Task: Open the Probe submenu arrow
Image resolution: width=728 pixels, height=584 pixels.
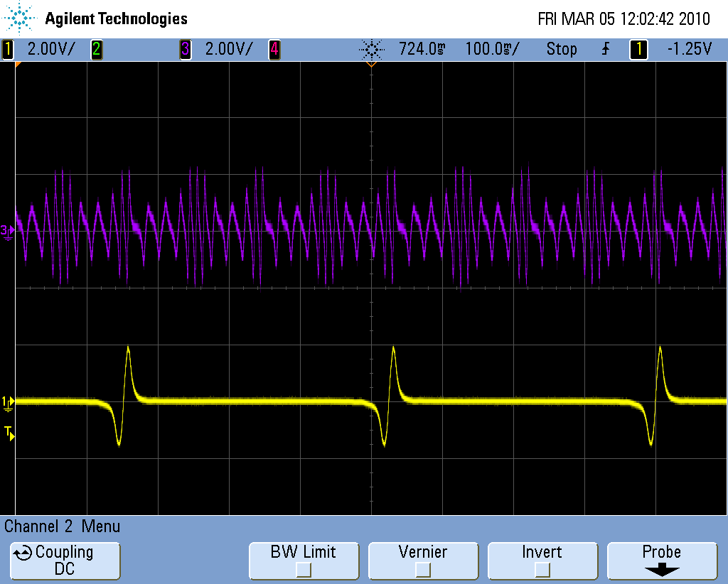Action: click(661, 570)
